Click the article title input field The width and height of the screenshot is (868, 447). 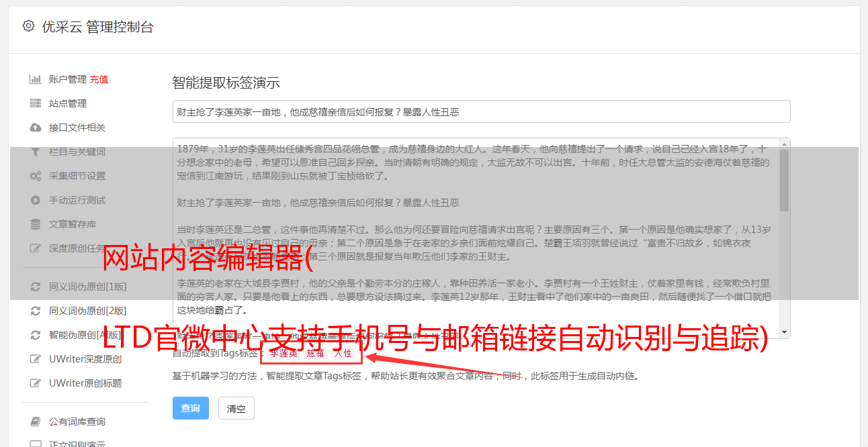pyautogui.click(x=481, y=111)
